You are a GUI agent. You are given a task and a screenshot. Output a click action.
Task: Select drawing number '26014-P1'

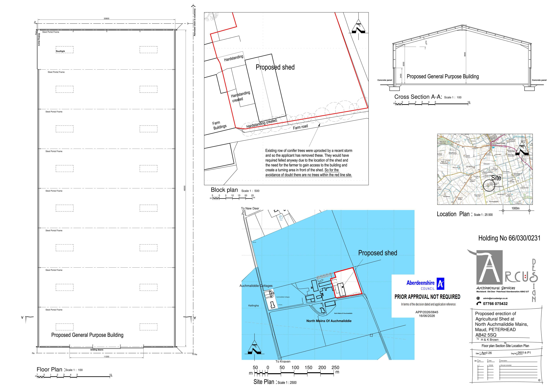[x=524, y=353]
